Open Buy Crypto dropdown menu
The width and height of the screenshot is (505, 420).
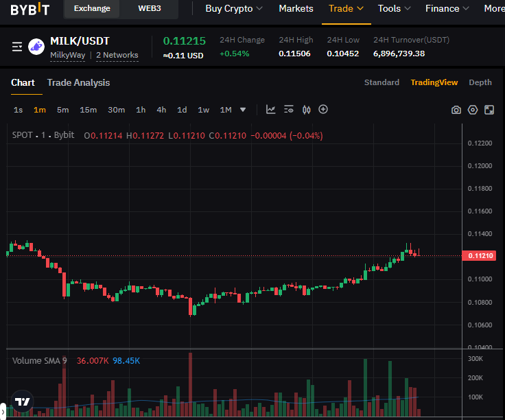pos(234,9)
